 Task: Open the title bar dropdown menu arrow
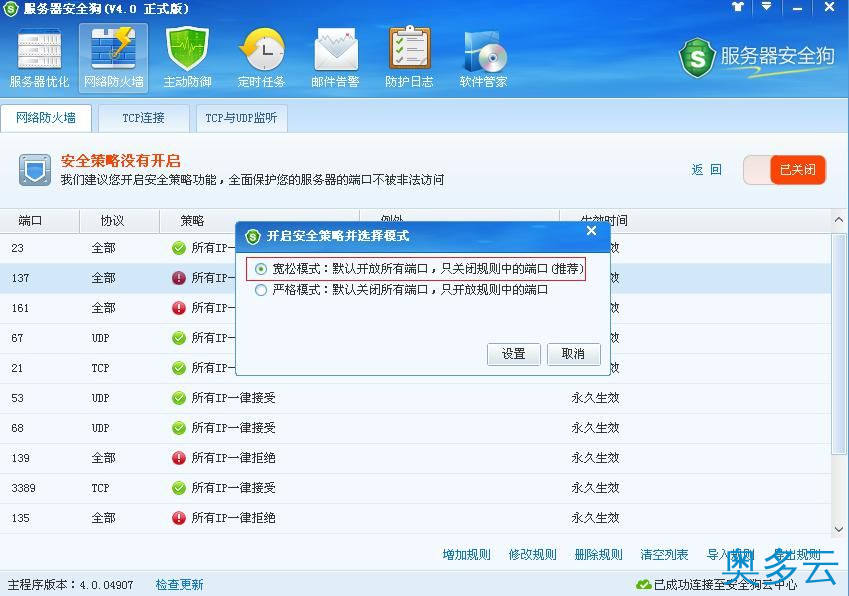[x=766, y=7]
